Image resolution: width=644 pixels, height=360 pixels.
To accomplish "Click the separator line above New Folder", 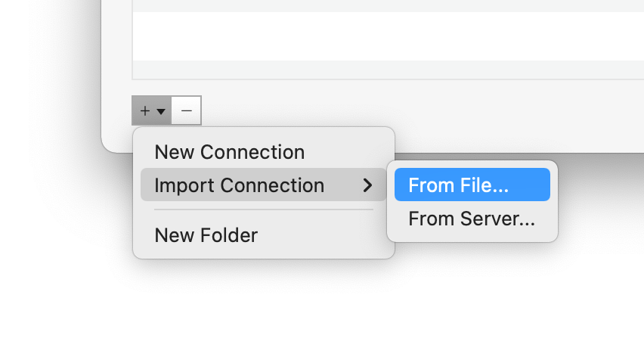I will pyautogui.click(x=263, y=209).
